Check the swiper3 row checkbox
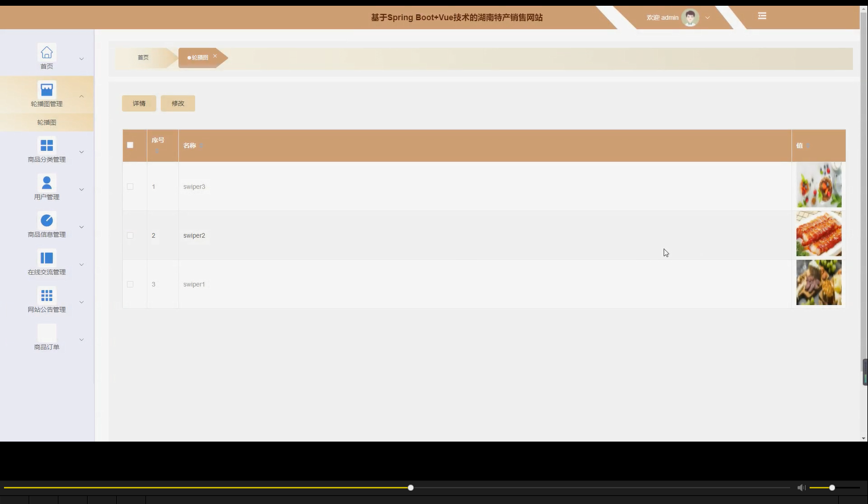The image size is (868, 504). [x=130, y=187]
